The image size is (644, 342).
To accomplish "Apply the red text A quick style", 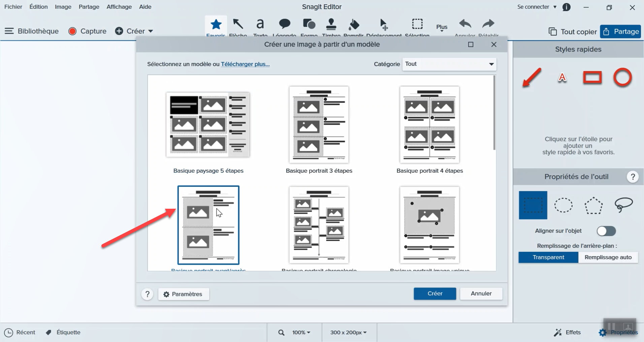I will point(562,77).
